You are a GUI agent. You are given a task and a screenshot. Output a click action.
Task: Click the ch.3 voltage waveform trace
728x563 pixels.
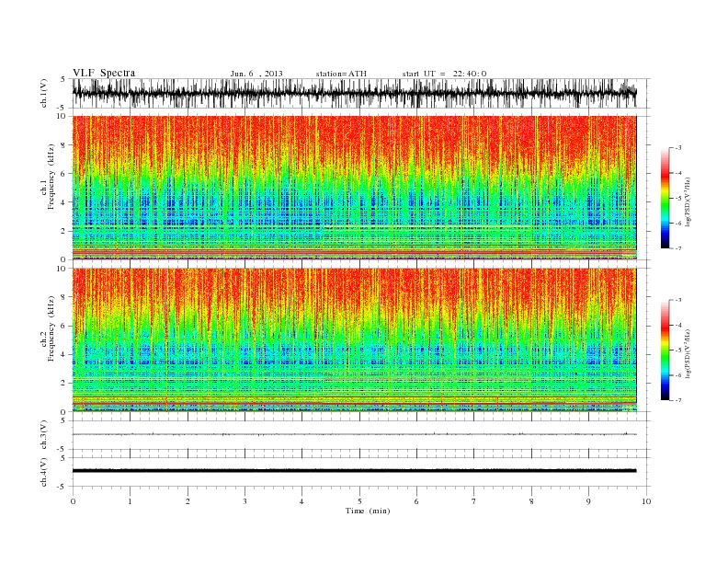[x=354, y=434]
